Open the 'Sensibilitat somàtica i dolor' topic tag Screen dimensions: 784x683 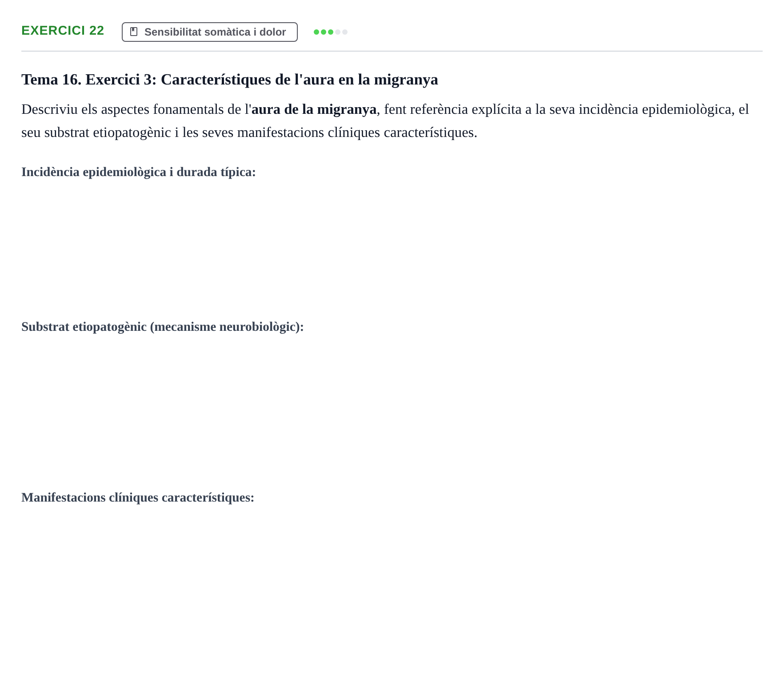[210, 32]
